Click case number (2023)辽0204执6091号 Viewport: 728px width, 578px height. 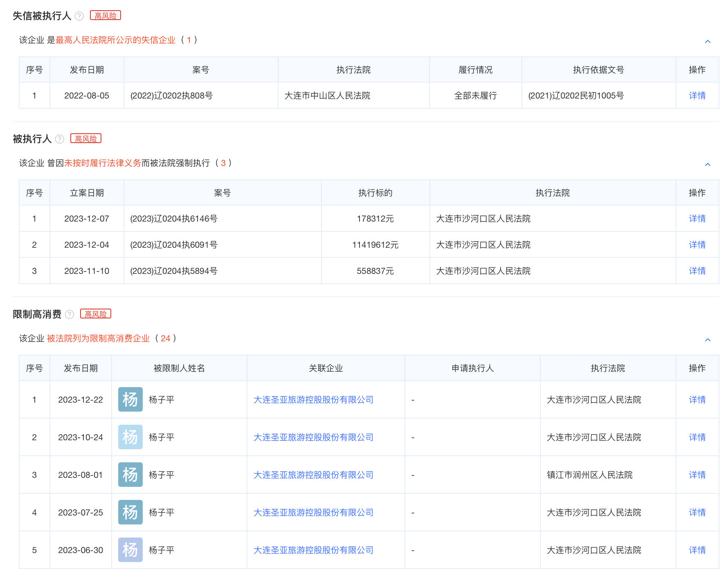(x=173, y=245)
